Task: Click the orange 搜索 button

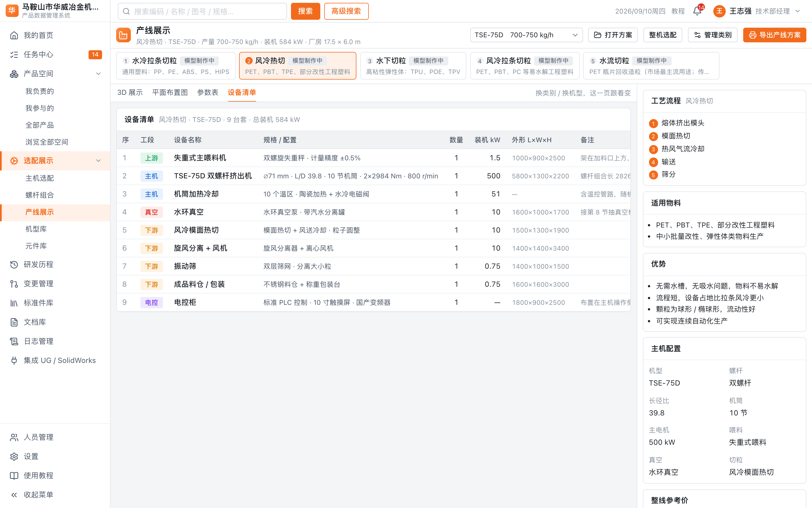Action: coord(305,11)
